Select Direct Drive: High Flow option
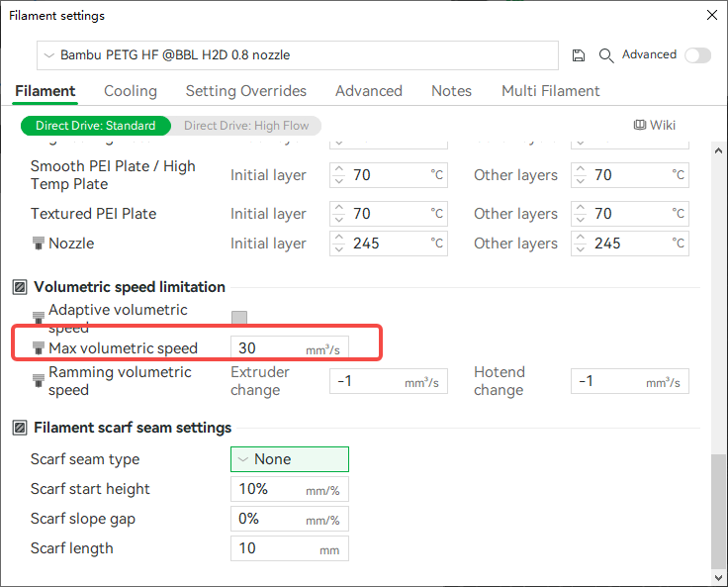The width and height of the screenshot is (728, 587). point(246,126)
